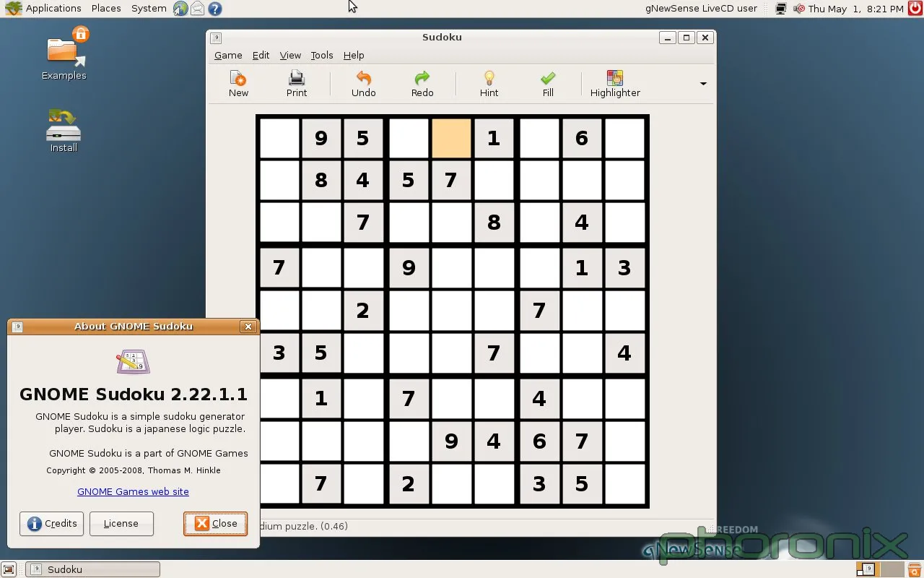Open the Edit menu
Screen dimensions: 924x578
[x=261, y=55]
